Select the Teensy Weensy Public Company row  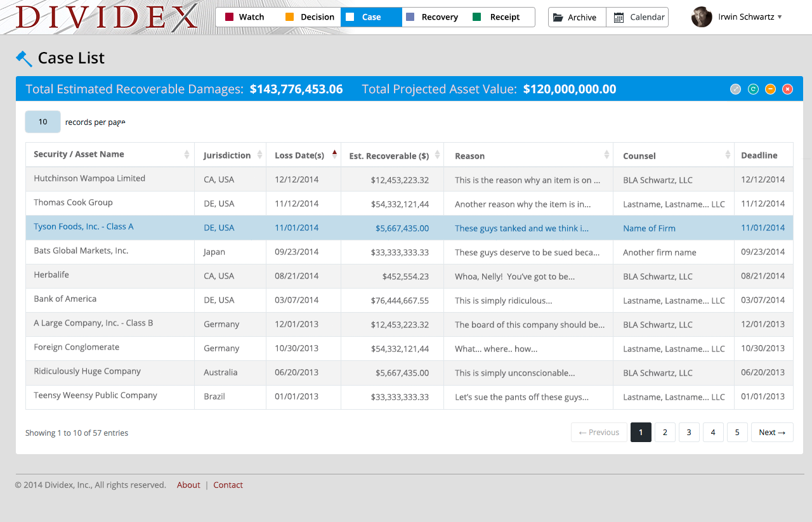coord(409,396)
